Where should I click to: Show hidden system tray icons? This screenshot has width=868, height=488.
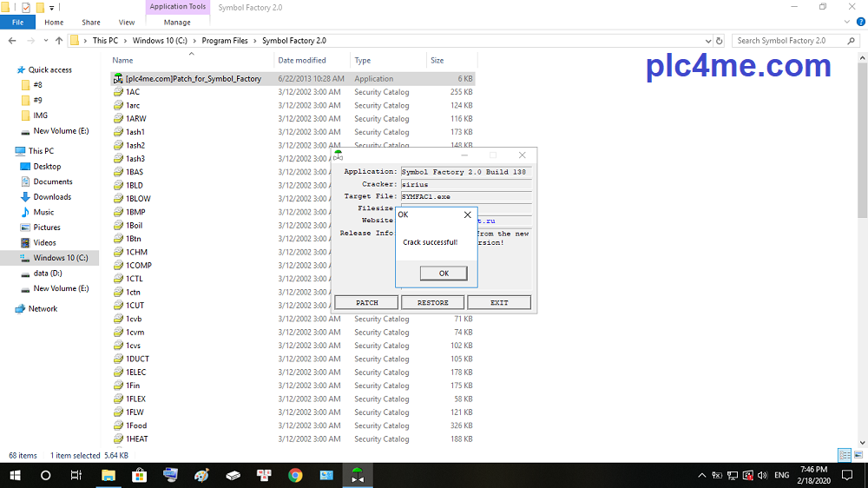(701, 475)
